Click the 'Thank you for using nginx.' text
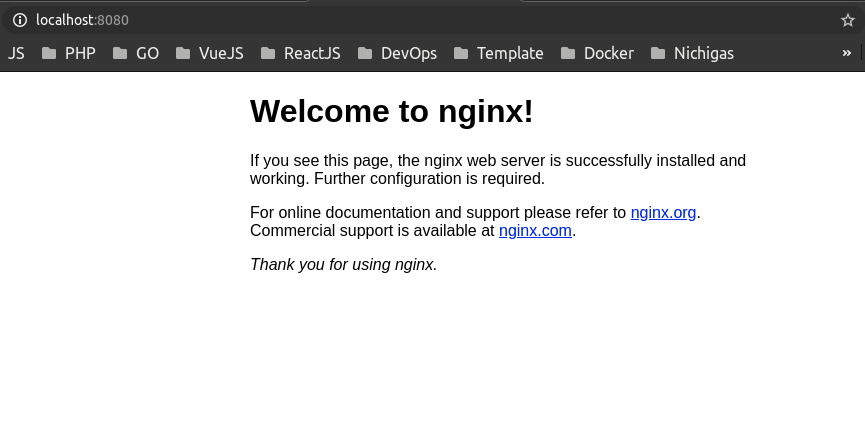 pyautogui.click(x=344, y=265)
